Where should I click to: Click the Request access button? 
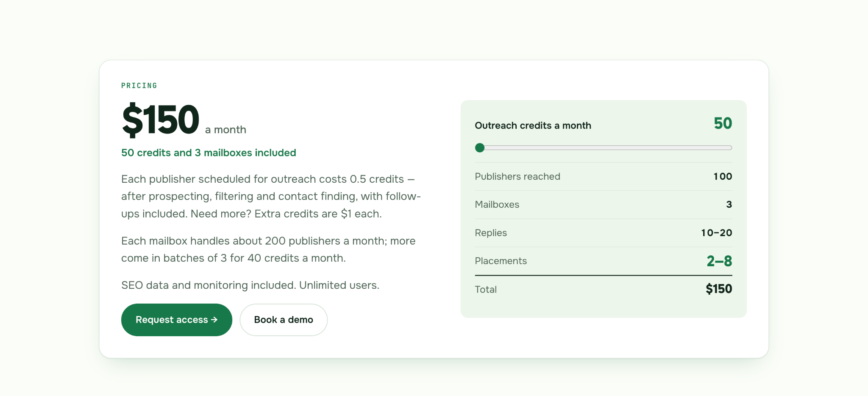[177, 320]
